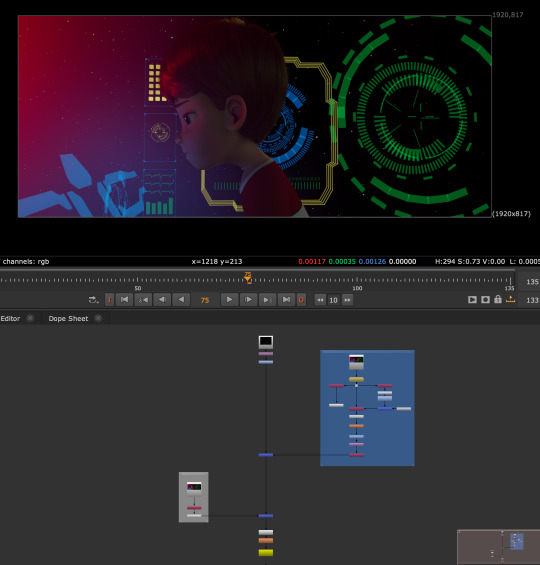The height and width of the screenshot is (565, 540).
Task: Select the black-thumbnail node at the top
Action: click(266, 342)
